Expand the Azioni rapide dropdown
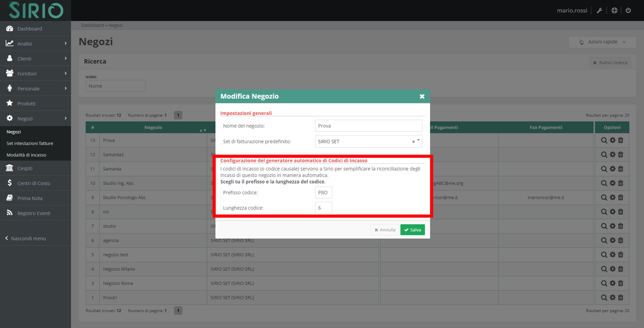 pyautogui.click(x=602, y=42)
